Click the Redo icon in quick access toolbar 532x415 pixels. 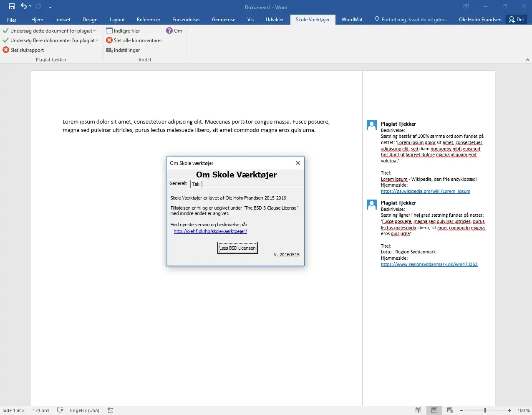[38, 6]
